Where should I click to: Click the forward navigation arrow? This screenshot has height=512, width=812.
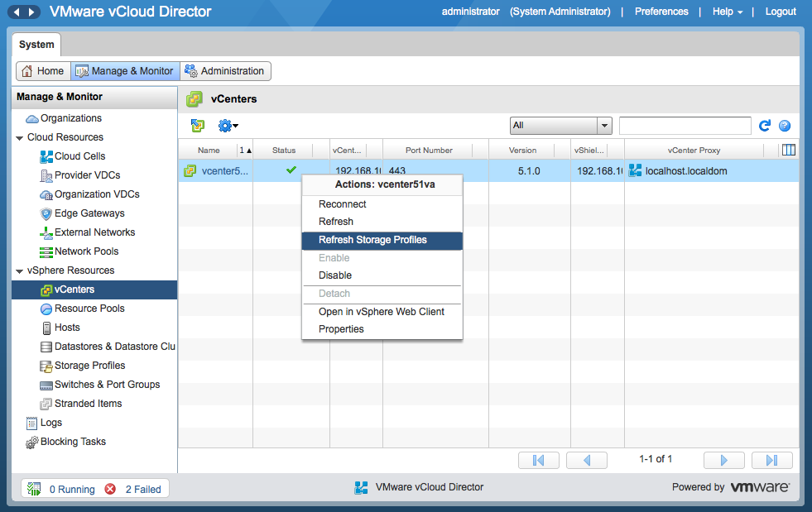tap(31, 12)
